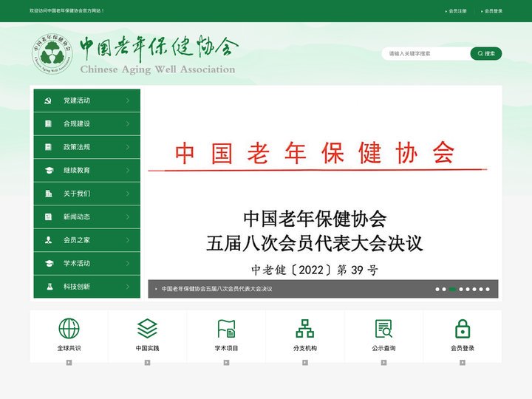Click the small arrow below 中国实践
The image size is (532, 399).
coord(147,363)
